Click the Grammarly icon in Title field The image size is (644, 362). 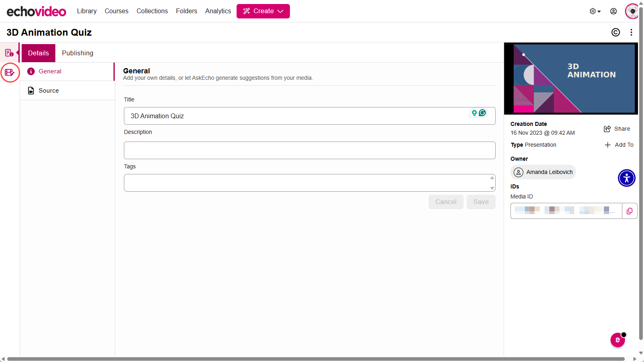pos(482,113)
